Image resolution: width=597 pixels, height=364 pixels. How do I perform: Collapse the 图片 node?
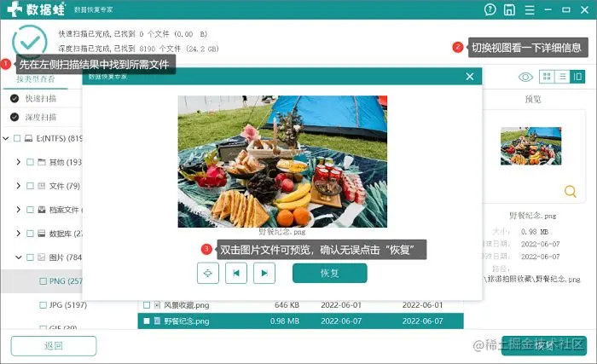click(x=18, y=257)
